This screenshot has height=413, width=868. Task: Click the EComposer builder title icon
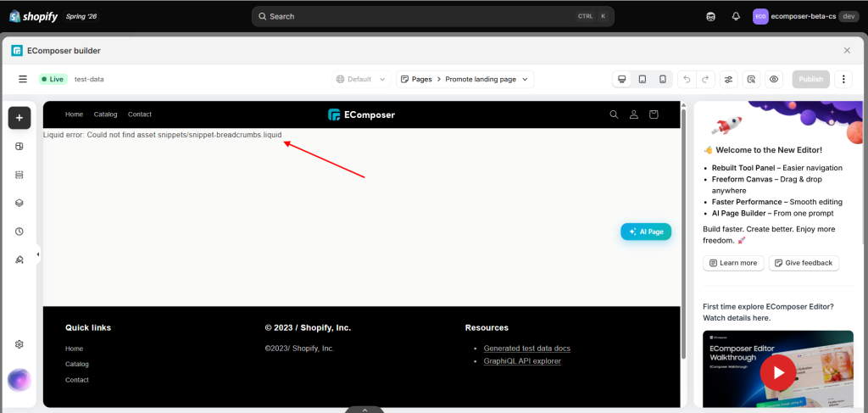[17, 50]
